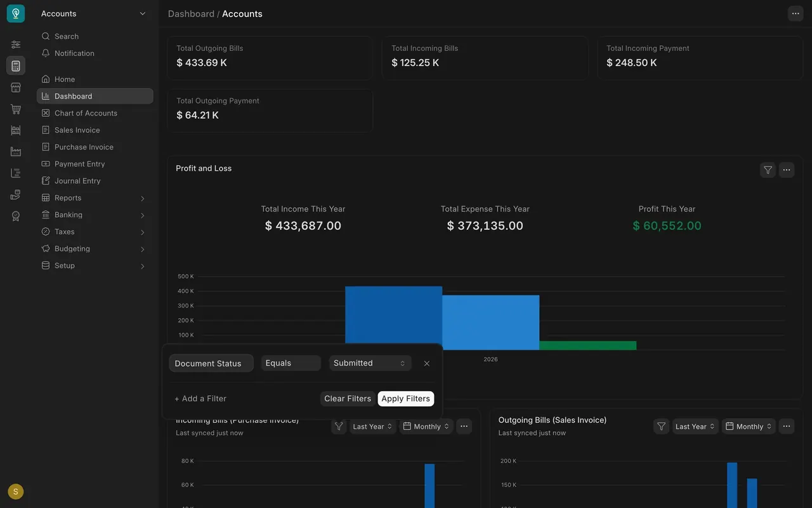Open the shopping cart module icon

pyautogui.click(x=16, y=109)
